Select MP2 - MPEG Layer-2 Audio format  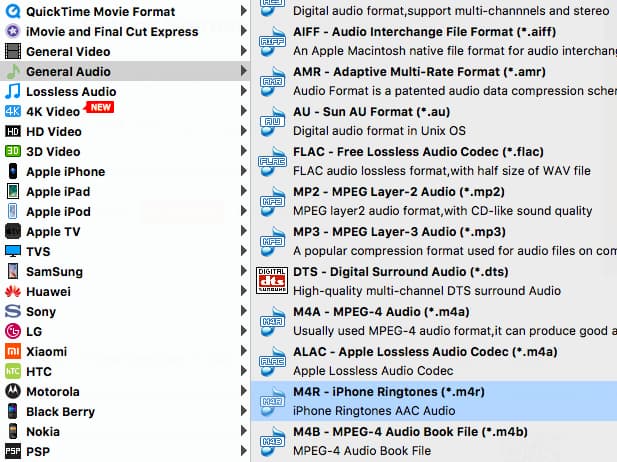tap(434, 201)
